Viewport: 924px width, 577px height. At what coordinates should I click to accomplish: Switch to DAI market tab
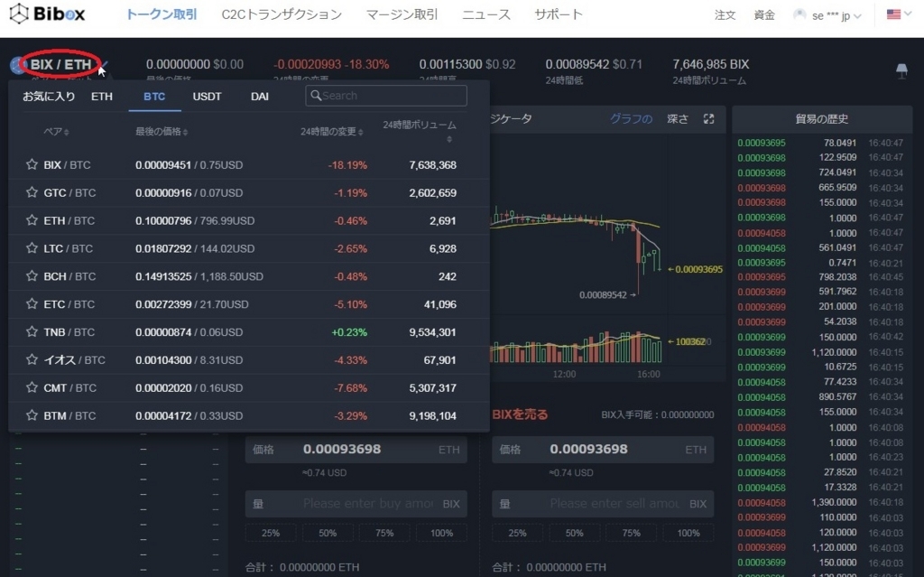pyautogui.click(x=259, y=96)
